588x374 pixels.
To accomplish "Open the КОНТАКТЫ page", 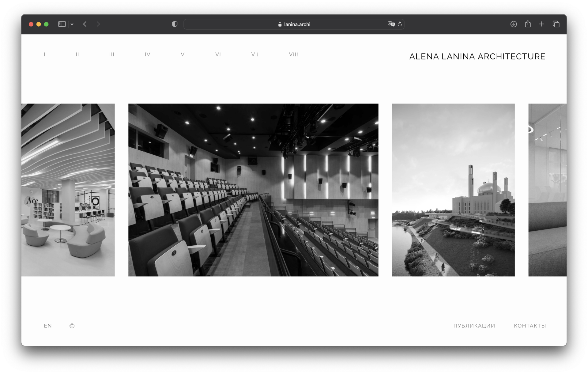I will coord(530,326).
